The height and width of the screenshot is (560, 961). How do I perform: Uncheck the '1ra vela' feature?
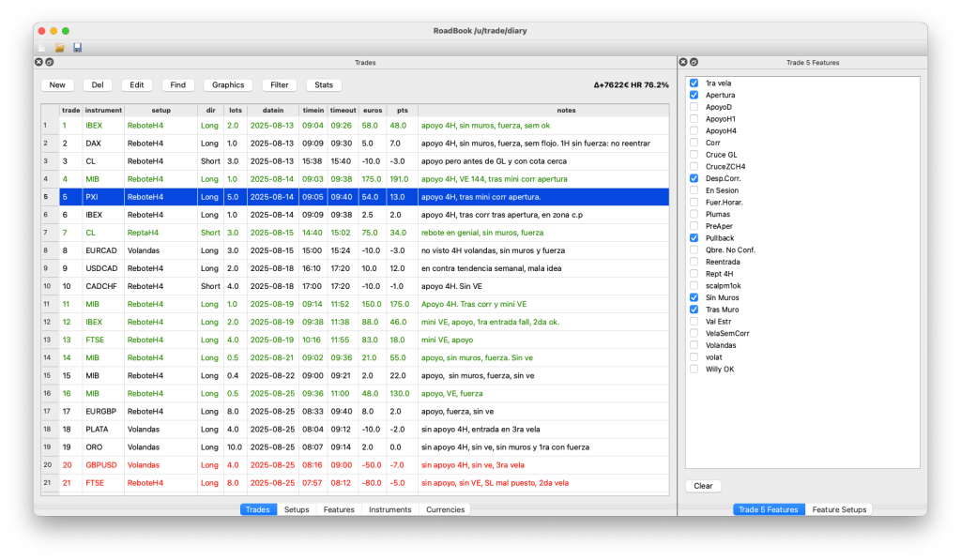pyautogui.click(x=694, y=83)
